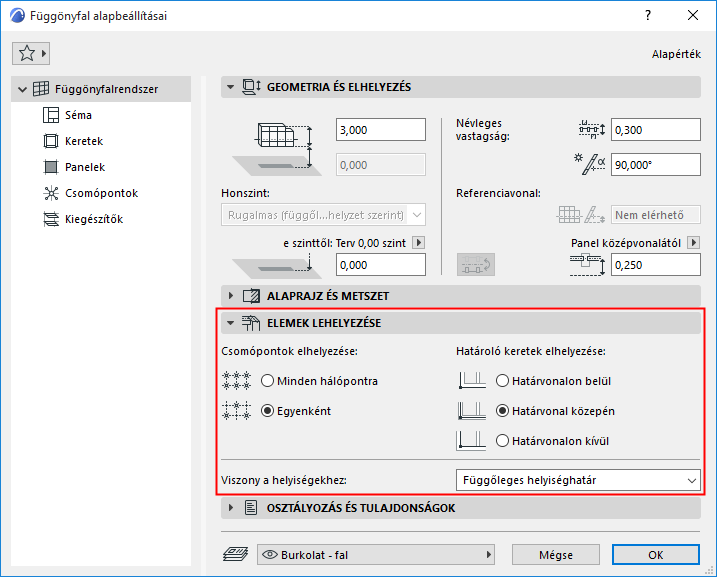717x577 pixels.
Task: Open the Csomópontok settings page
Action: point(102,193)
